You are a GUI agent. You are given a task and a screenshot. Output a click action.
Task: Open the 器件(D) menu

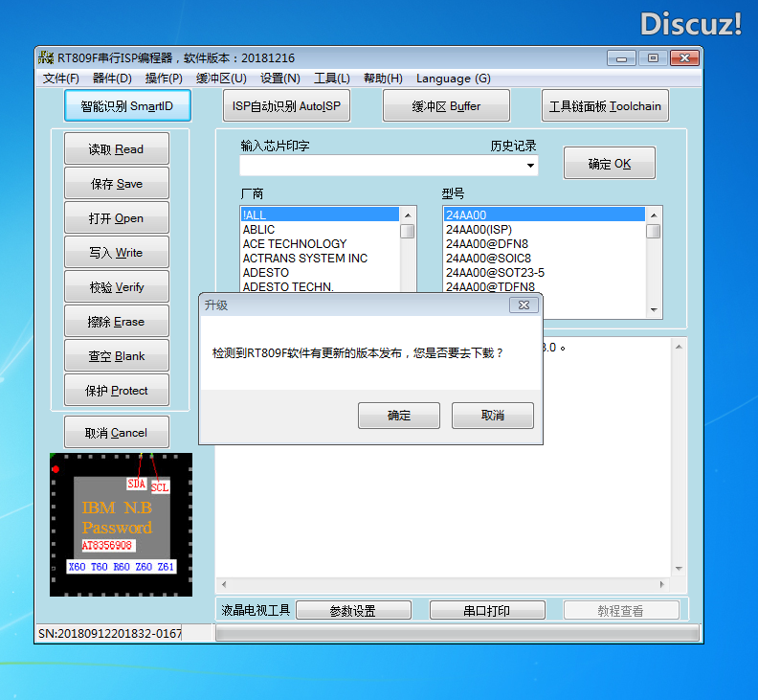tap(112, 78)
